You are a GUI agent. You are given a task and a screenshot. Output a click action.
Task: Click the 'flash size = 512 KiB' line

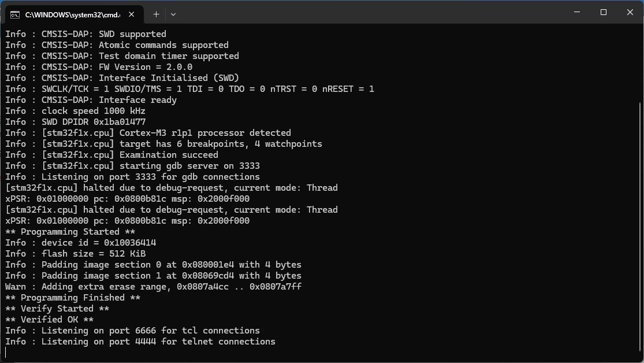(x=76, y=254)
